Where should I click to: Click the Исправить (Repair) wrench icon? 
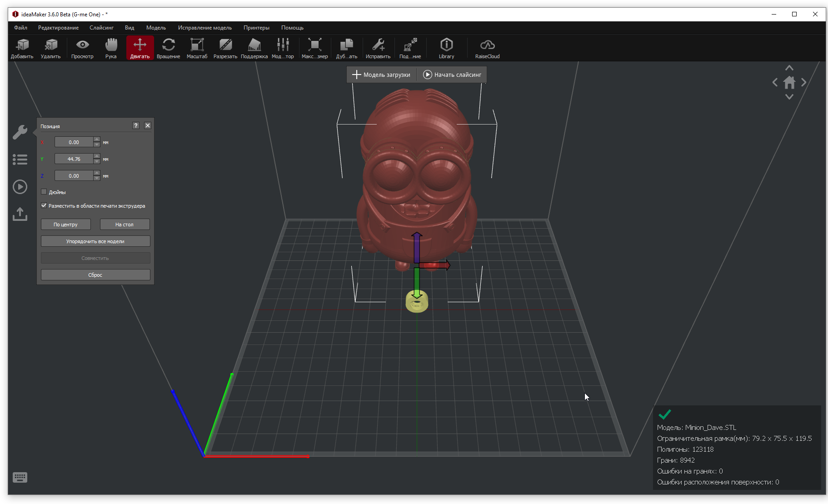click(378, 48)
